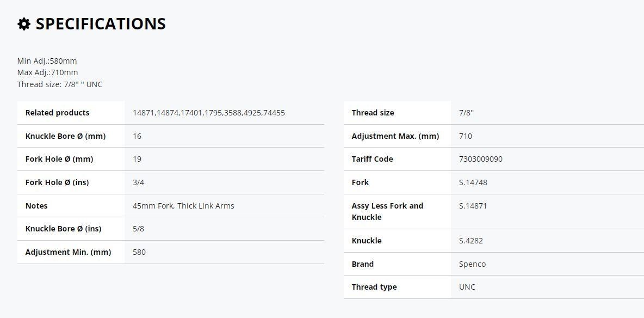Click the Knuckle Bore Ø (ins) value 5/8

click(x=138, y=229)
